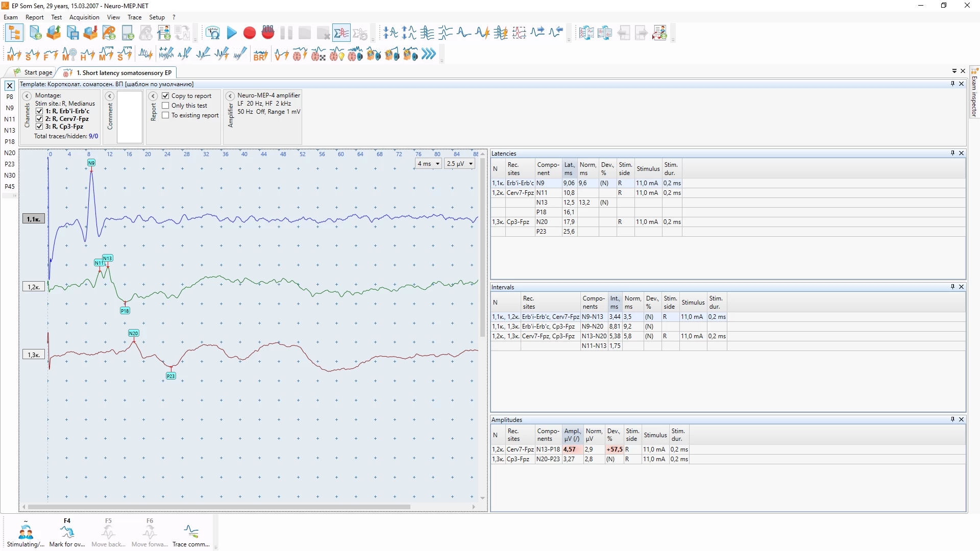The image size is (980, 551).
Task: Open the 4 ms time scale dropdown
Action: tap(437, 164)
